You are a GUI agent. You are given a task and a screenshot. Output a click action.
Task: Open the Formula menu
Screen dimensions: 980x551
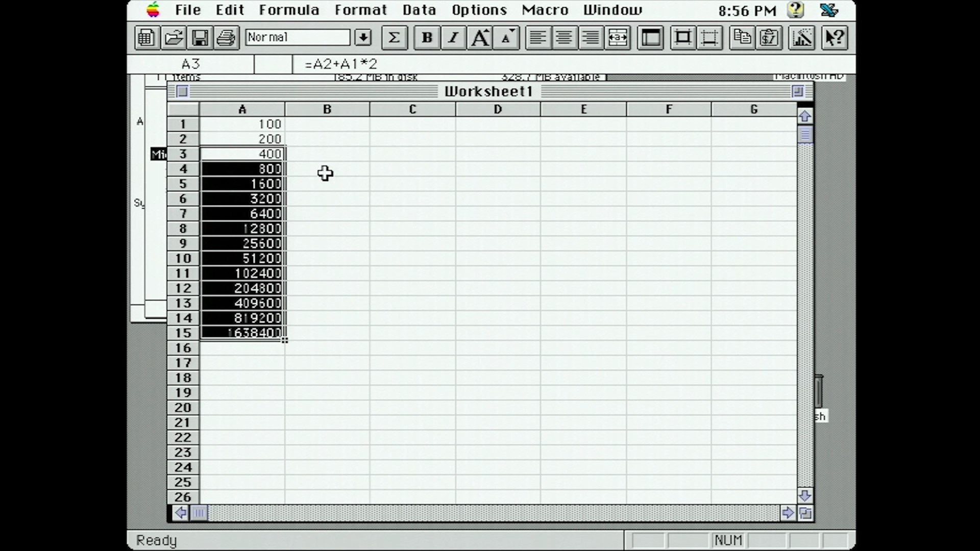pyautogui.click(x=289, y=10)
